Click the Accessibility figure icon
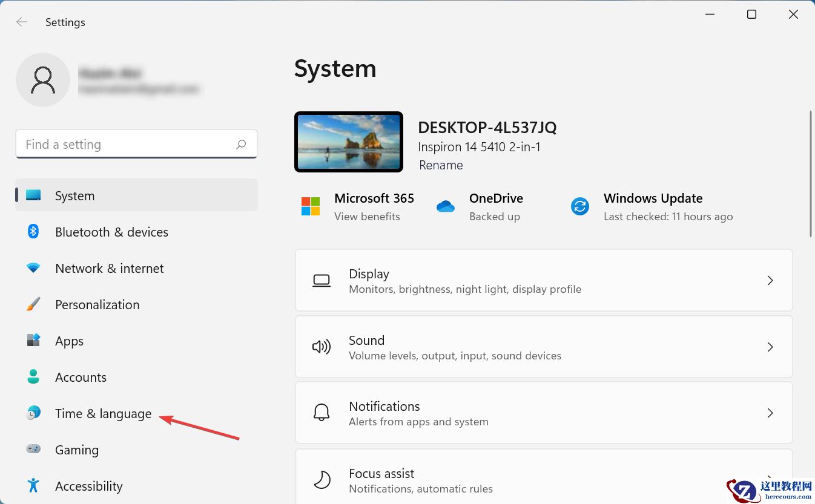815x504 pixels. [x=33, y=486]
